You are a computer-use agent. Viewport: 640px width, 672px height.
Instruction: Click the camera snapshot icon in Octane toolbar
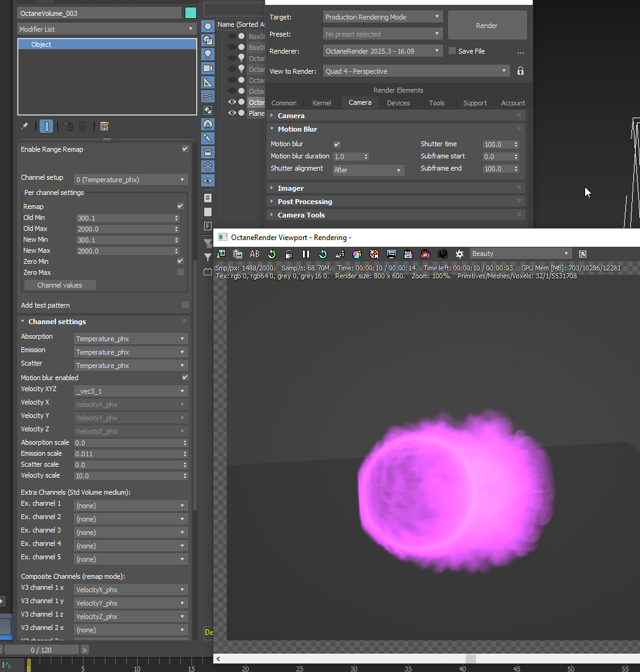click(x=443, y=254)
